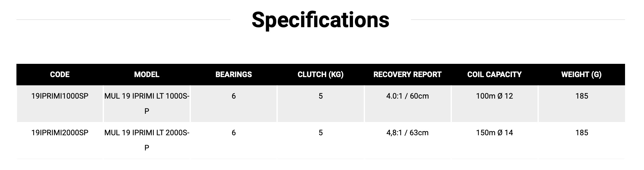Click the 150m Ø 14 coil capacity cell

[x=494, y=133]
